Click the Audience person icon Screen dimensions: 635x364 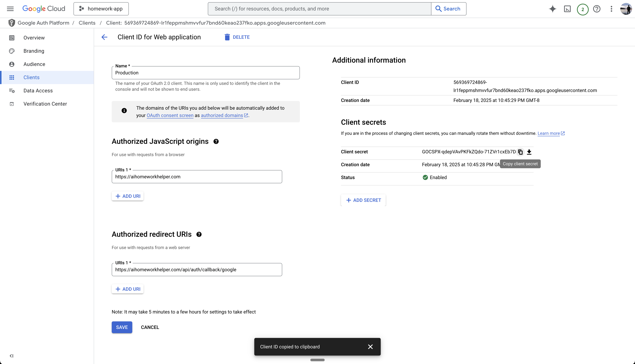pos(12,64)
